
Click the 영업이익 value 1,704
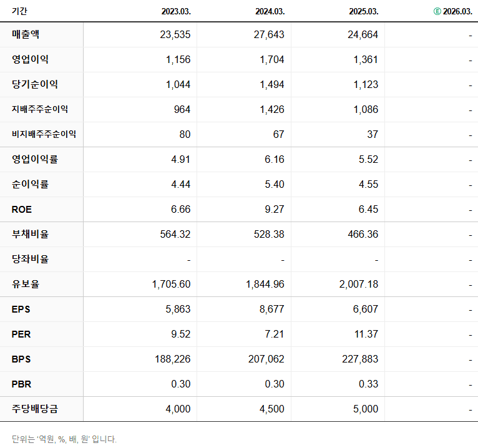coord(272,60)
